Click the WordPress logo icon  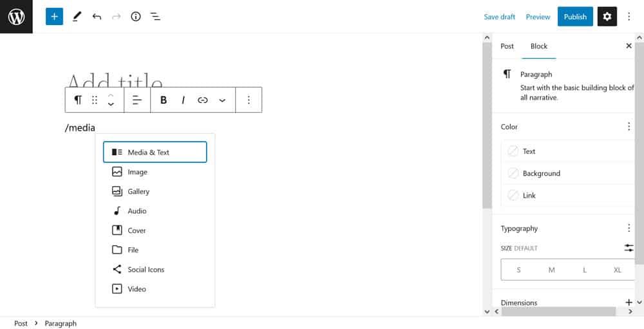(16, 17)
